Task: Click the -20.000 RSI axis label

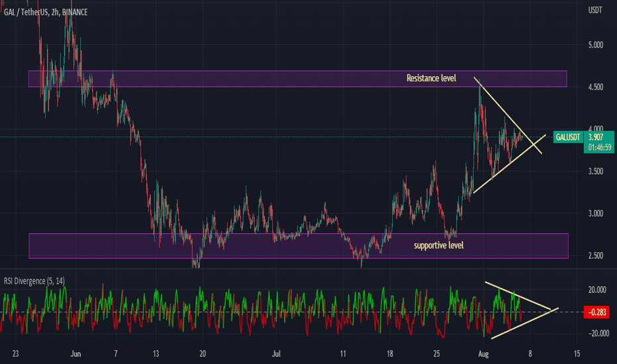Action: click(598, 334)
